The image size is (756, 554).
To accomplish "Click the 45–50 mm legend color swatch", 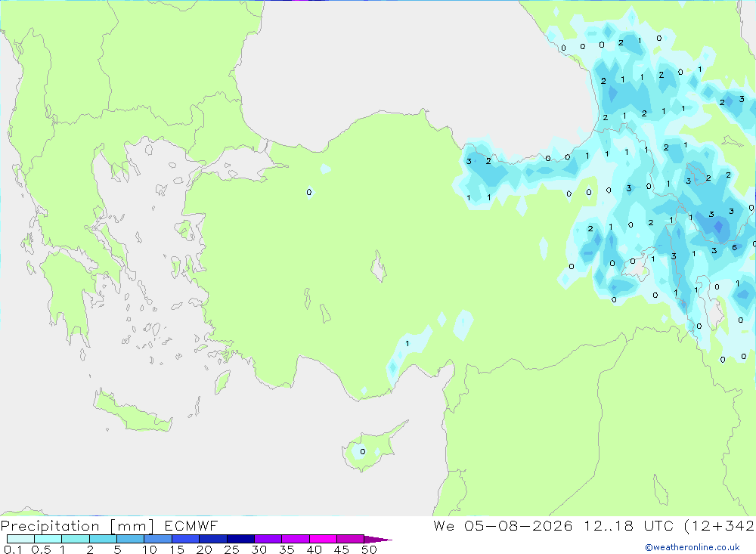I will click(351, 539).
